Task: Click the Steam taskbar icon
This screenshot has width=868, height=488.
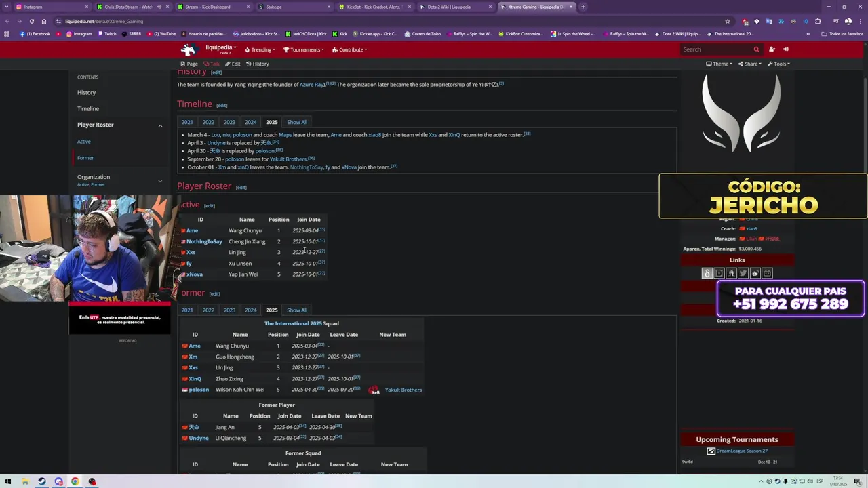Action: (42, 481)
